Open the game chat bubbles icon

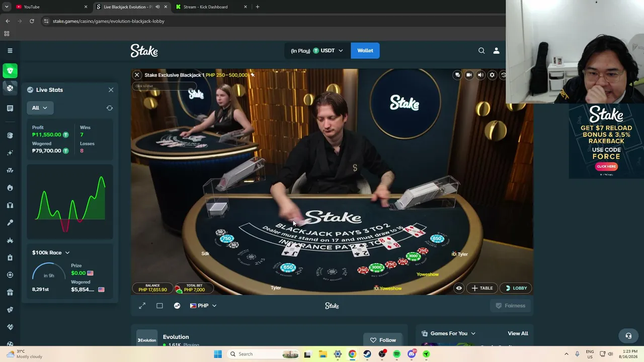click(457, 75)
